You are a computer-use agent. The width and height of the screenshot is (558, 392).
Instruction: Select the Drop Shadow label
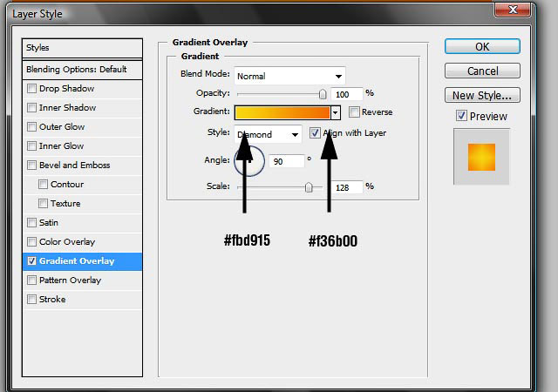(66, 88)
